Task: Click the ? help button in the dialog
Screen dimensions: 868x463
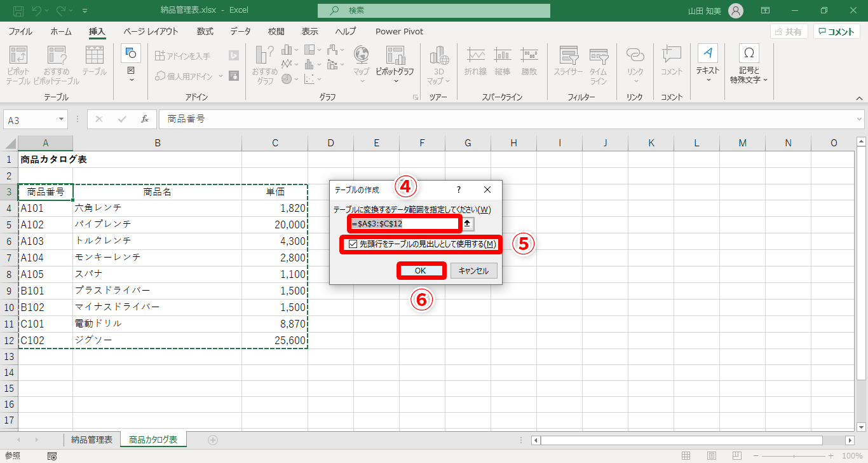Action: [459, 190]
